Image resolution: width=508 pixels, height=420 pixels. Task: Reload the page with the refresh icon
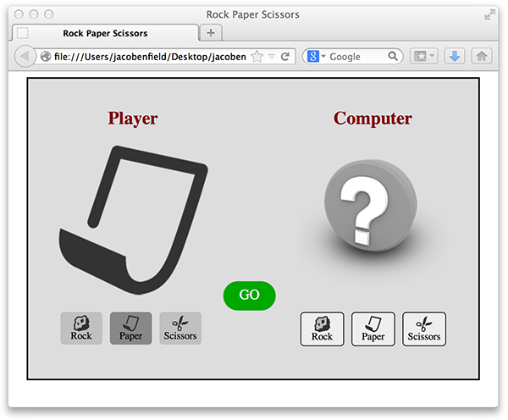286,57
